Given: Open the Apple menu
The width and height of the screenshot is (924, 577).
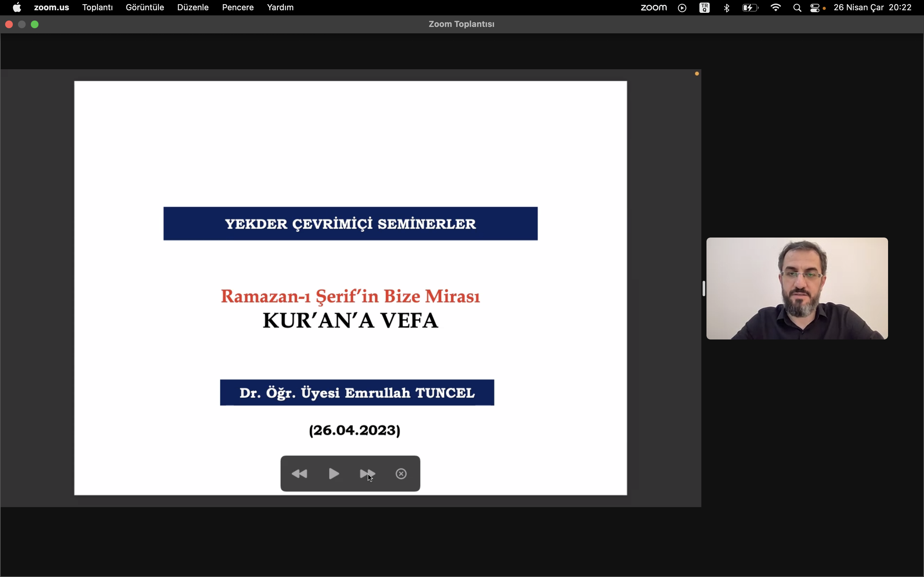Looking at the screenshot, I should 17,8.
